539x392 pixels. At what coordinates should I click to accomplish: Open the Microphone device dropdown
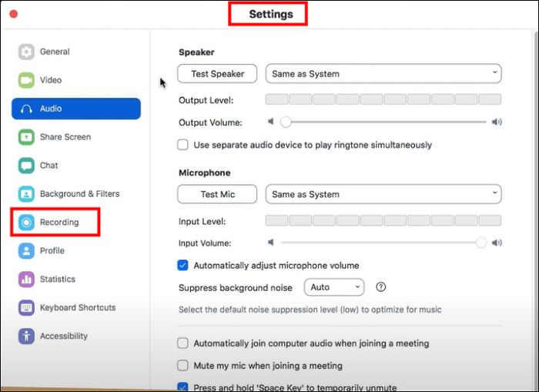click(383, 194)
